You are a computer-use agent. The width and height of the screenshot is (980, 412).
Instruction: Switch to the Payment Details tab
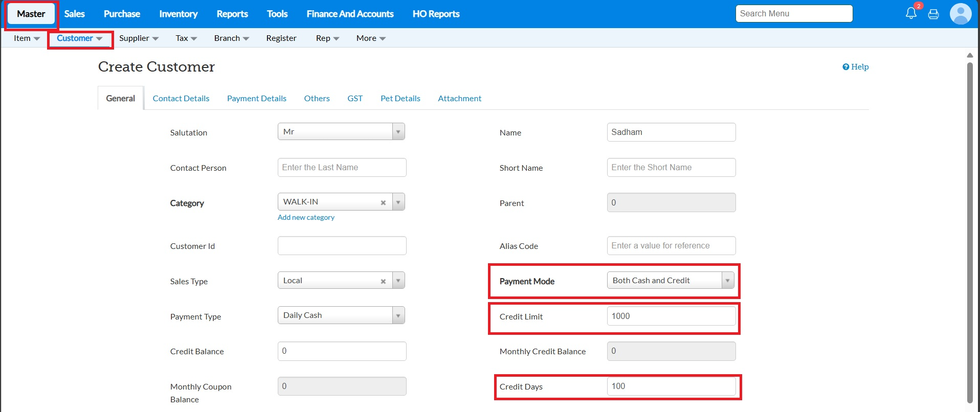click(x=256, y=98)
